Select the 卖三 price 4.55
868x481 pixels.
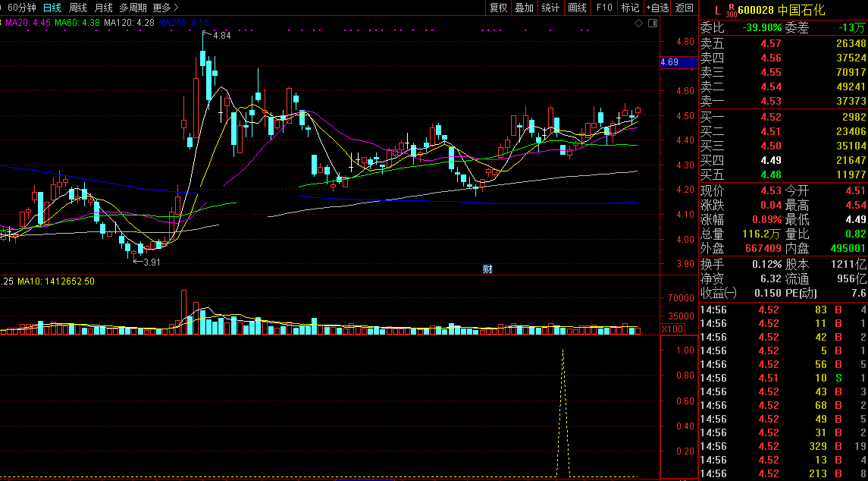pos(770,72)
